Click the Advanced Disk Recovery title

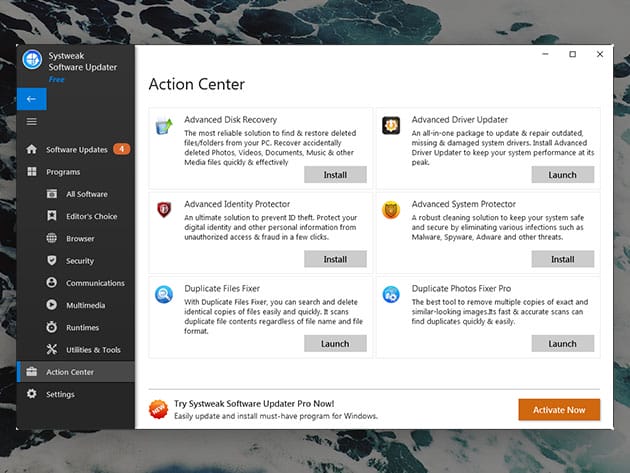click(231, 120)
